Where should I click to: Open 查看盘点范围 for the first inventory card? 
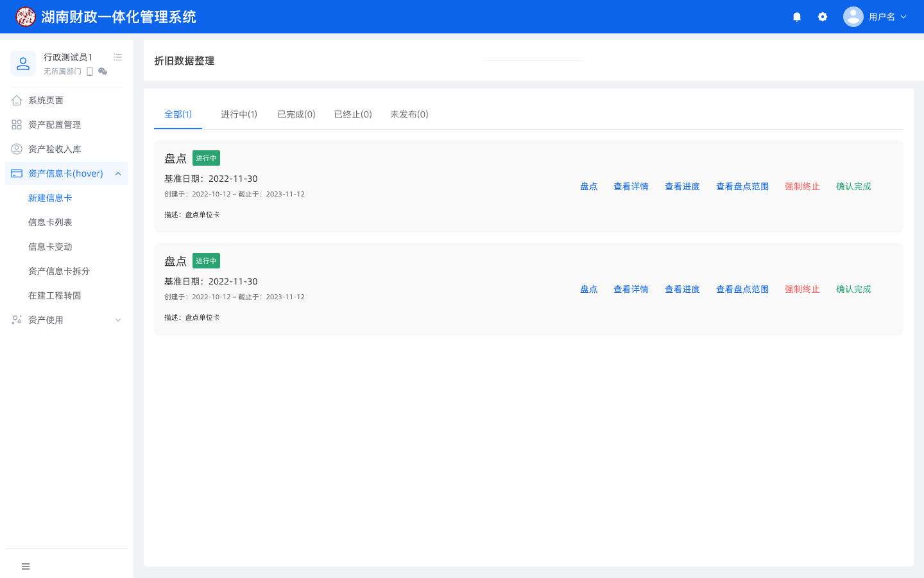click(x=742, y=186)
